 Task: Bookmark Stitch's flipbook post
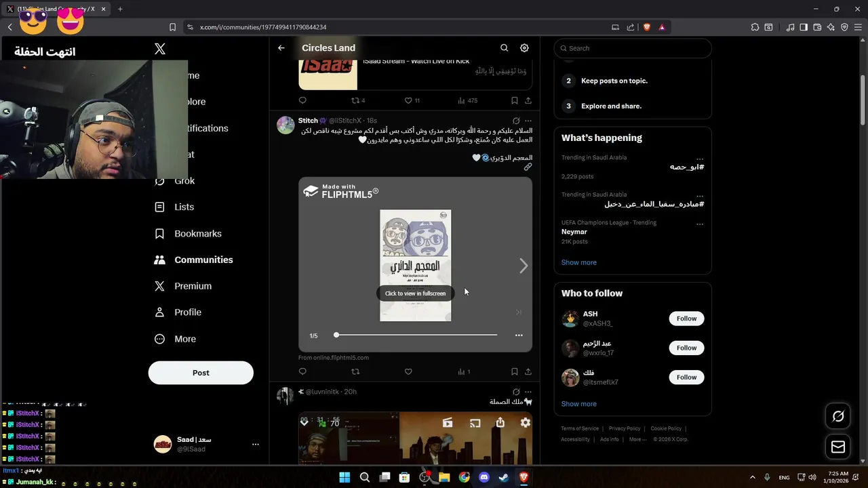515,371
